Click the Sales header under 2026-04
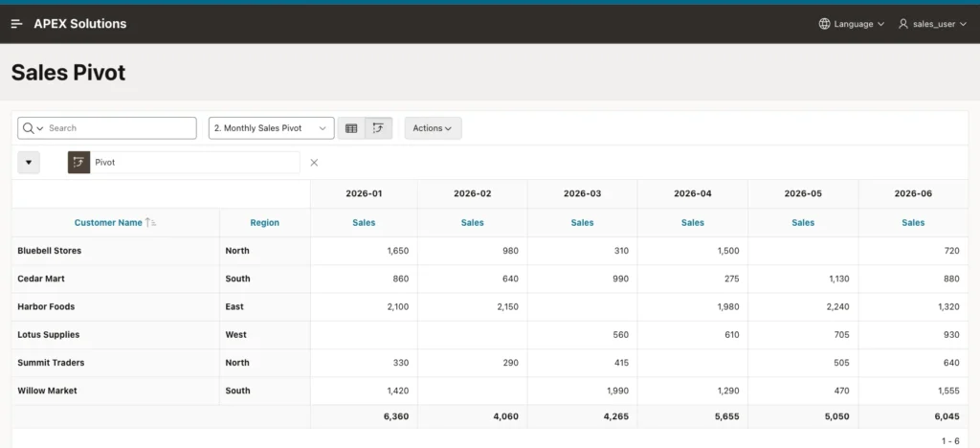Image resolution: width=980 pixels, height=448 pixels. click(693, 222)
